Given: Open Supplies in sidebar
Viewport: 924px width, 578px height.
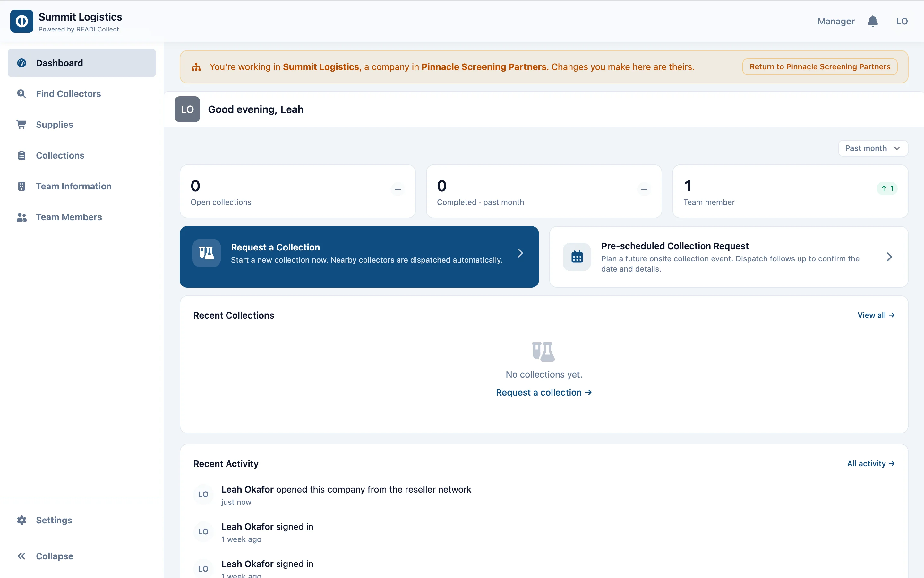Looking at the screenshot, I should 82,125.
